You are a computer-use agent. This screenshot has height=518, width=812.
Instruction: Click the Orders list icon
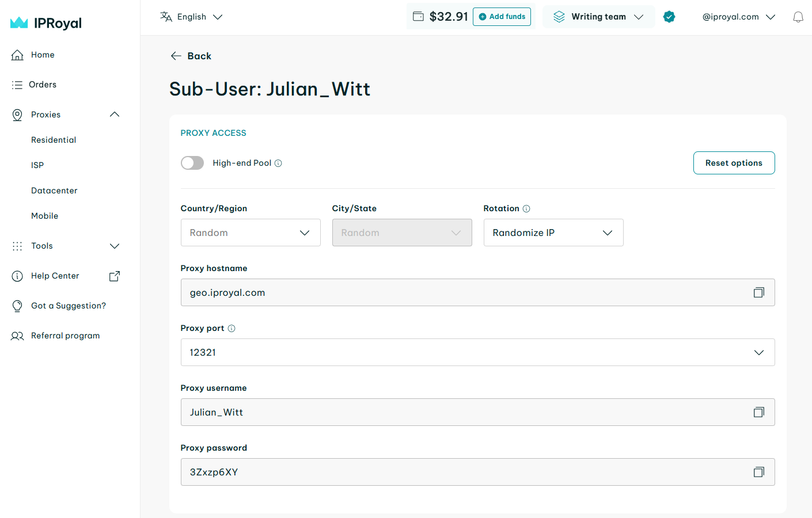coord(17,85)
